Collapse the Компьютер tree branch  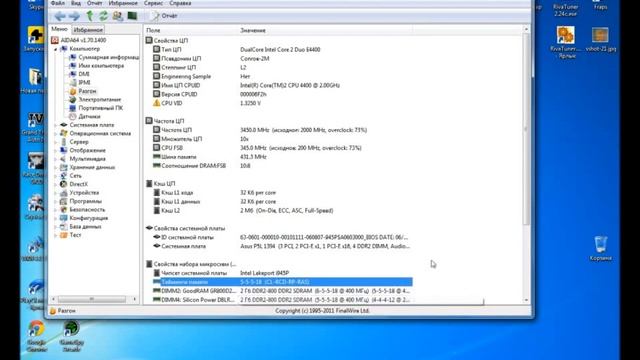pos(56,49)
